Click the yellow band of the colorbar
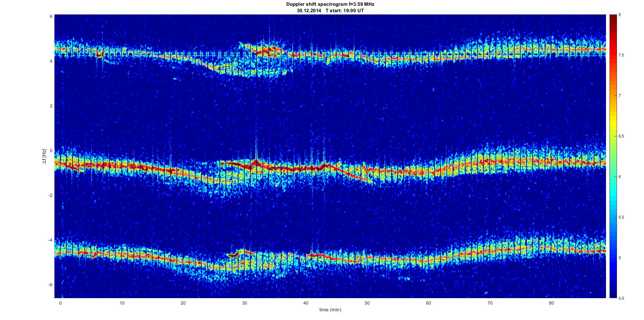Viewport: 644px width, 320px height. tap(613, 124)
